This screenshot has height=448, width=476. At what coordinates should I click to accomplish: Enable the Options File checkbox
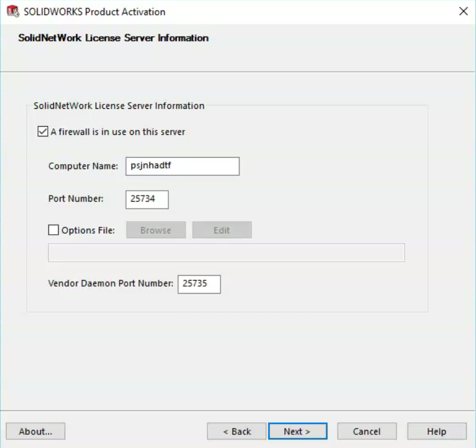coord(53,230)
